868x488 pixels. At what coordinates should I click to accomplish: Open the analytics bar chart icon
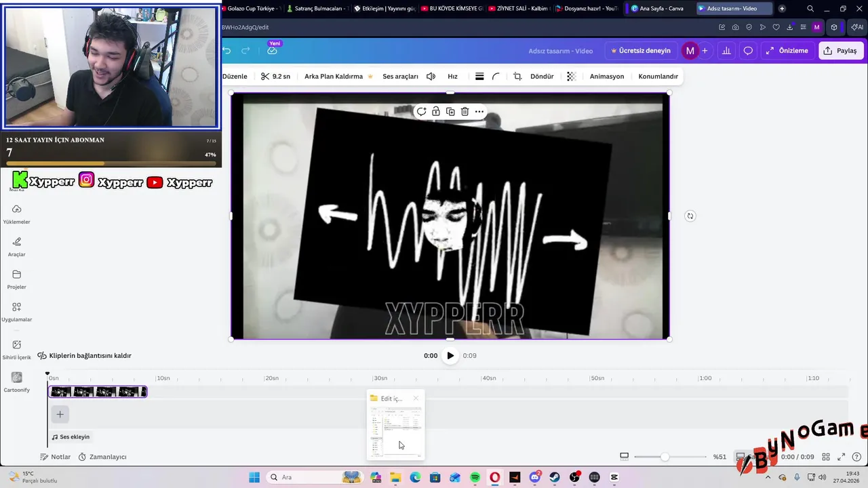click(x=726, y=51)
